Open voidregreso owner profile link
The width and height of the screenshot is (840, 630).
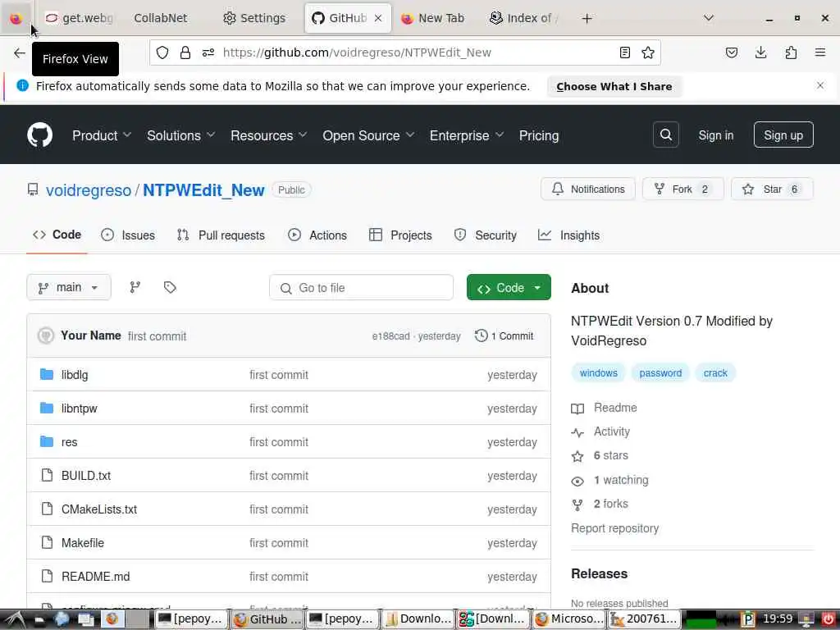[89, 190]
